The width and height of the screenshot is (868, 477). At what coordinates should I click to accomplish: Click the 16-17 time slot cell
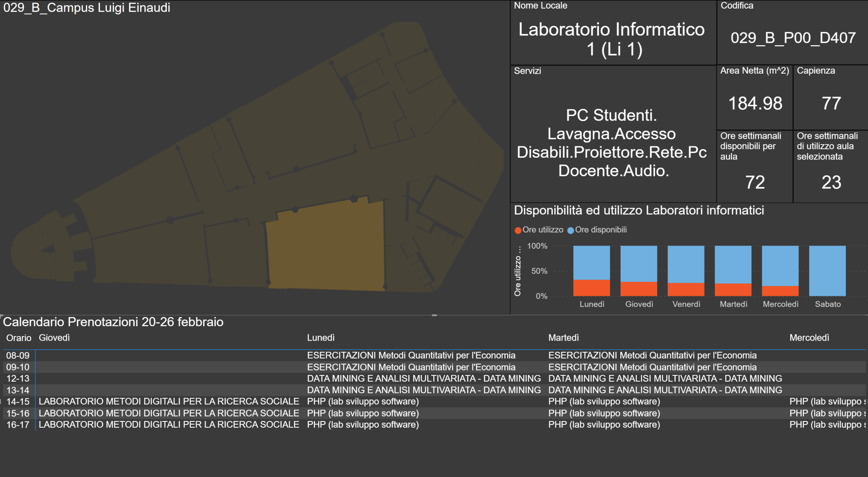[18, 425]
